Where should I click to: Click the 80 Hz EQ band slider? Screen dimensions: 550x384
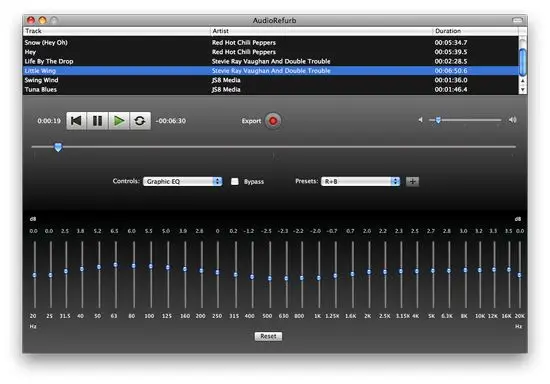pyautogui.click(x=134, y=275)
